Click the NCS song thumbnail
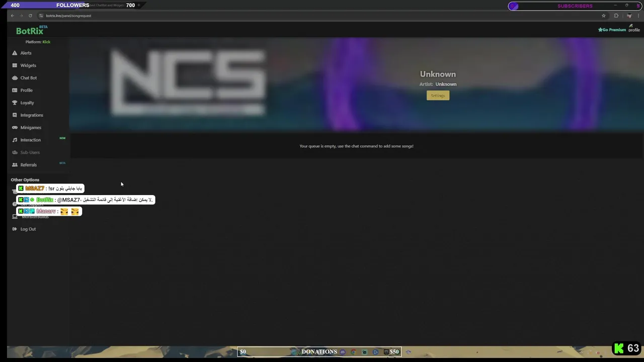 pos(188,83)
